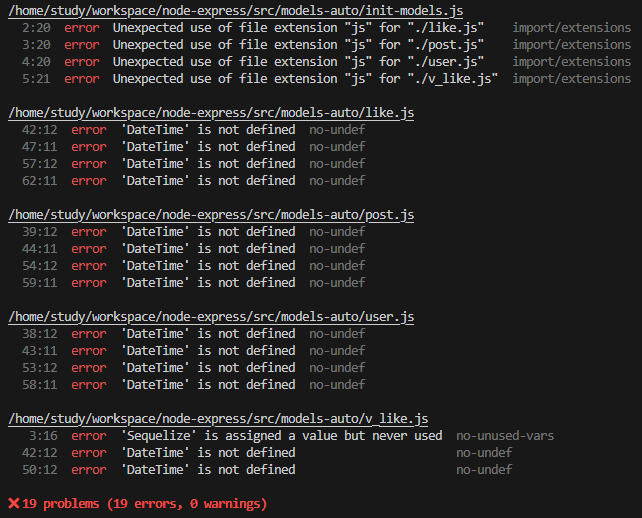
Task: Click the 58:11 line position under user.js
Action: click(x=39, y=385)
